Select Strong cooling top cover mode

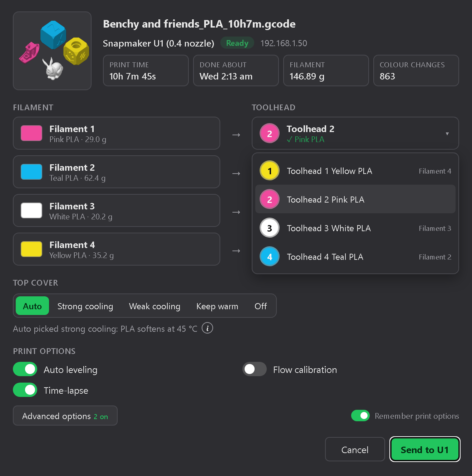point(85,306)
